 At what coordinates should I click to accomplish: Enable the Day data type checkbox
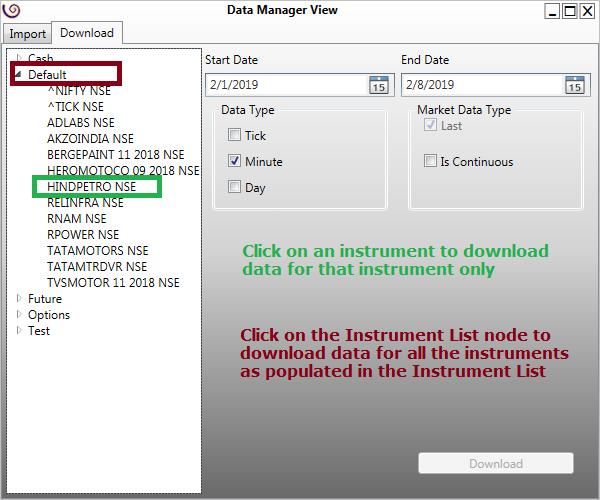click(234, 188)
